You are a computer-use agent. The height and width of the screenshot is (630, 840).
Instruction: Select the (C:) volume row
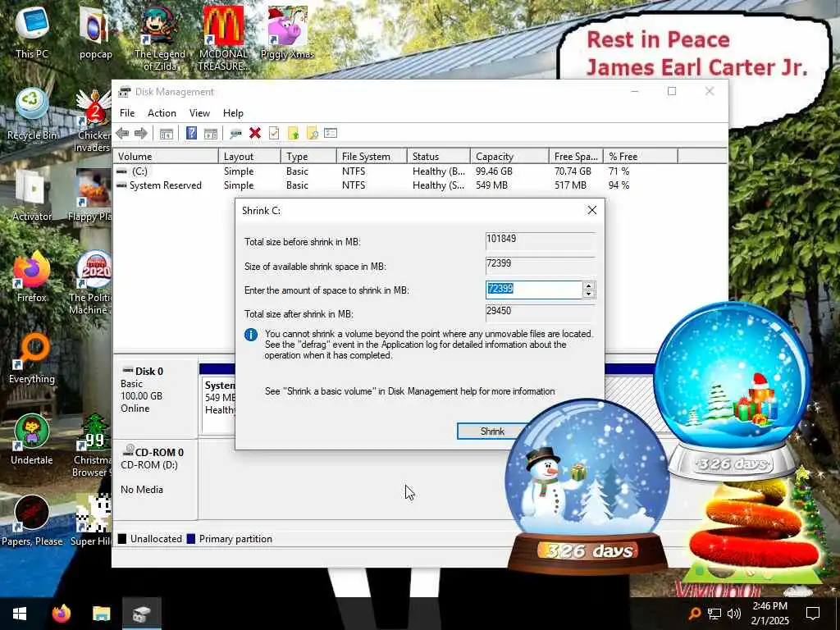(419, 171)
